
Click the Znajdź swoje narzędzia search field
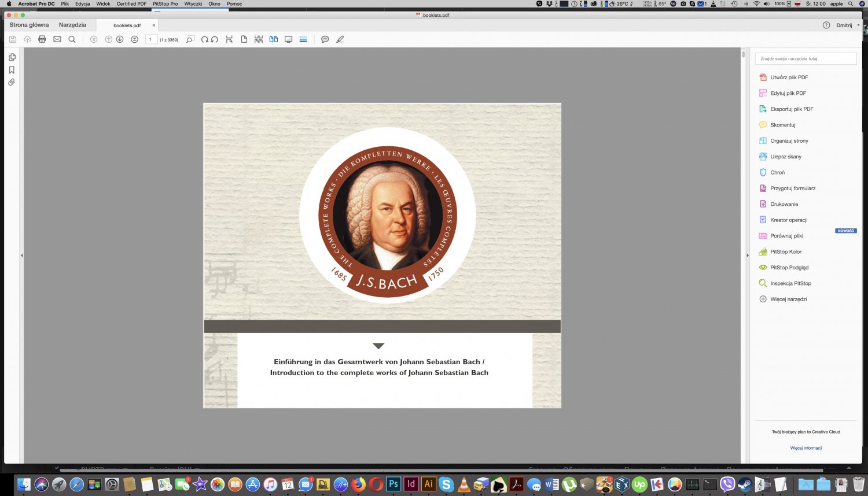tap(806, 58)
